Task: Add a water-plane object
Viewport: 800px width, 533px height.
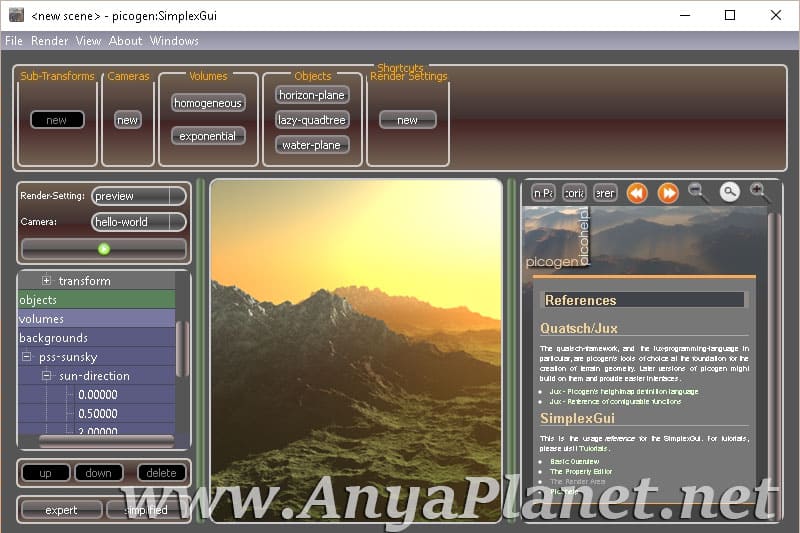Action: pos(312,145)
